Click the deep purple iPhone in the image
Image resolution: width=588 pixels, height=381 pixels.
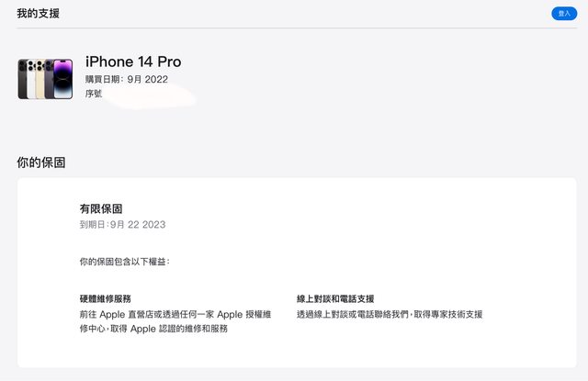click(x=63, y=79)
